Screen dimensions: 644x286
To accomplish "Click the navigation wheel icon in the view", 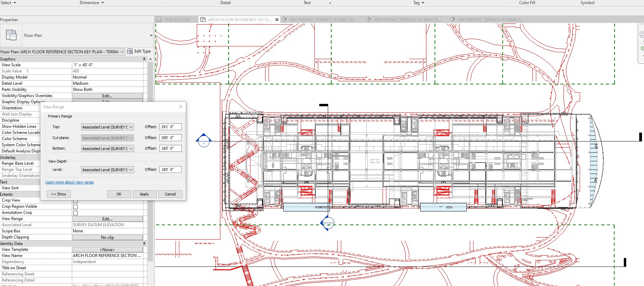I will [642, 35].
